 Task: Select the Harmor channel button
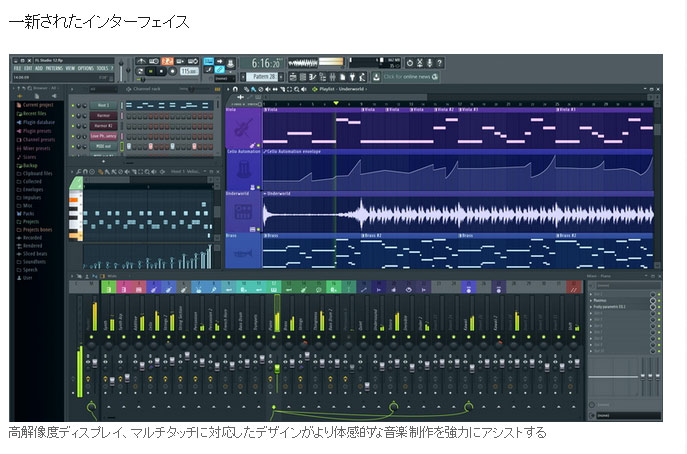coord(103,115)
